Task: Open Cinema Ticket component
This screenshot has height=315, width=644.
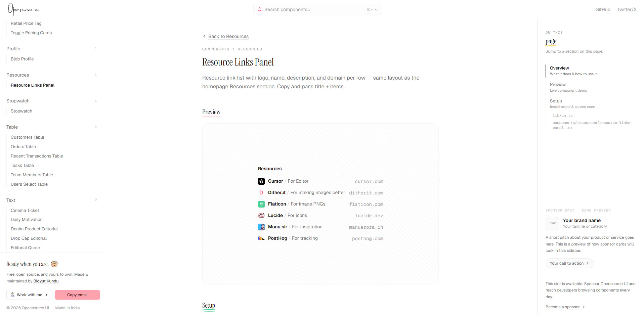Action: click(25, 210)
